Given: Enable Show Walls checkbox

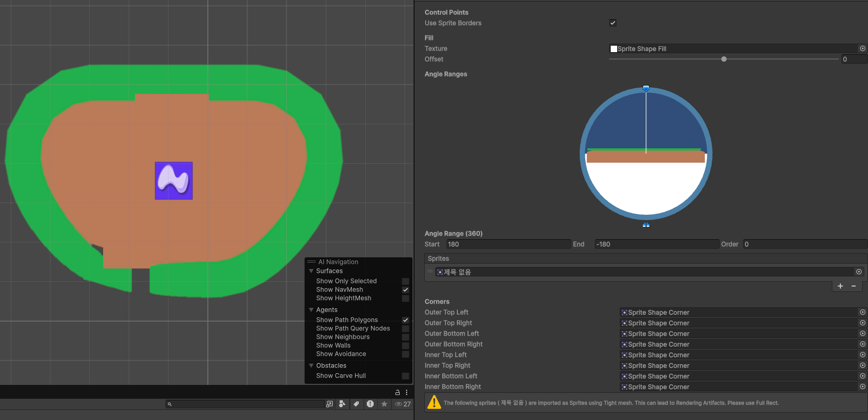Looking at the screenshot, I should 406,346.
